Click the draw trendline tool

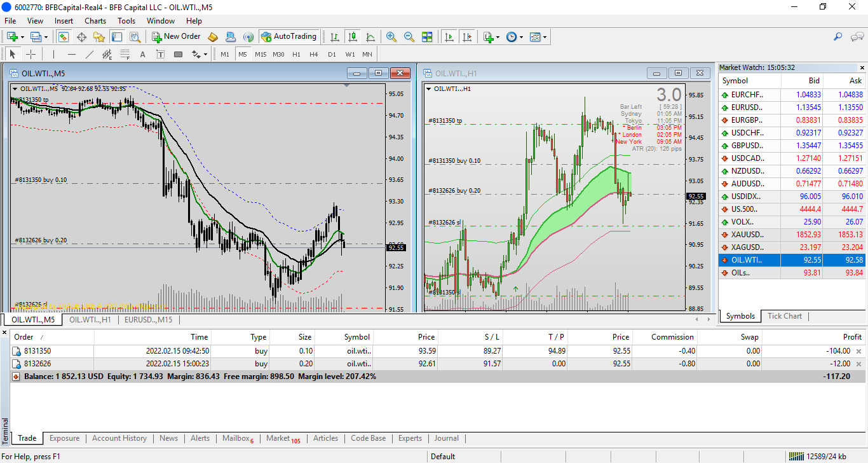pyautogui.click(x=90, y=54)
